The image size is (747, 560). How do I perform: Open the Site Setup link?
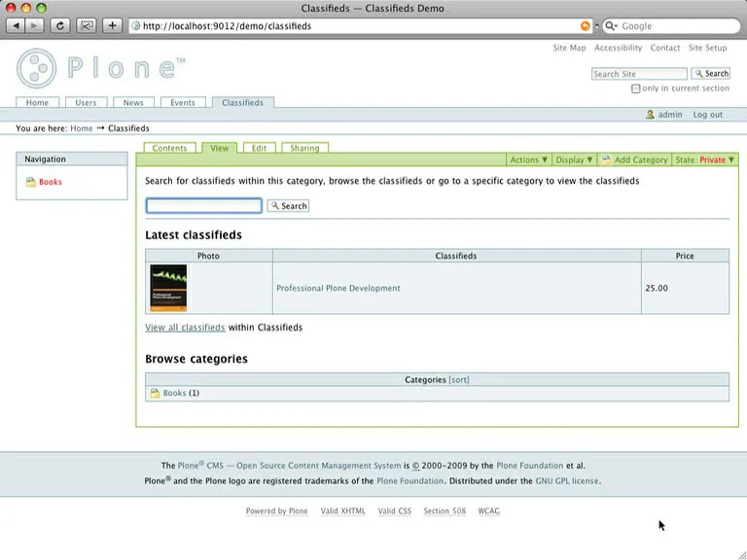(x=707, y=48)
